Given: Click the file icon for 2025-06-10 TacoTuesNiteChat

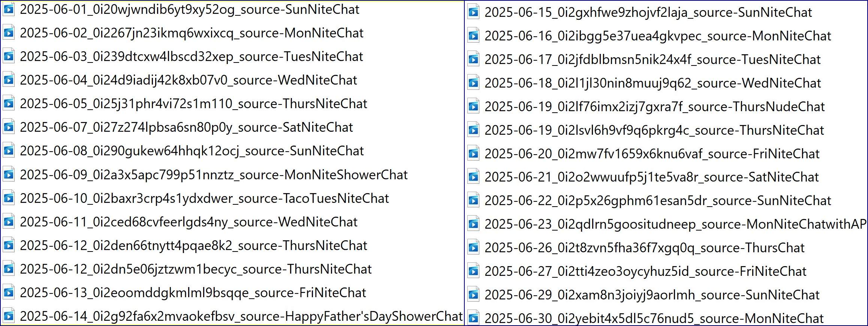Looking at the screenshot, I should click(9, 198).
